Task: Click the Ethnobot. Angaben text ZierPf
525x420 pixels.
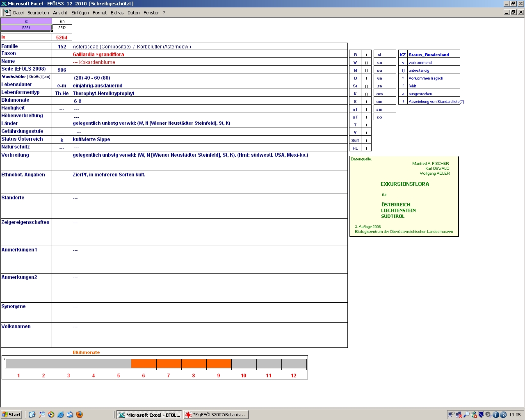Action: [109, 175]
